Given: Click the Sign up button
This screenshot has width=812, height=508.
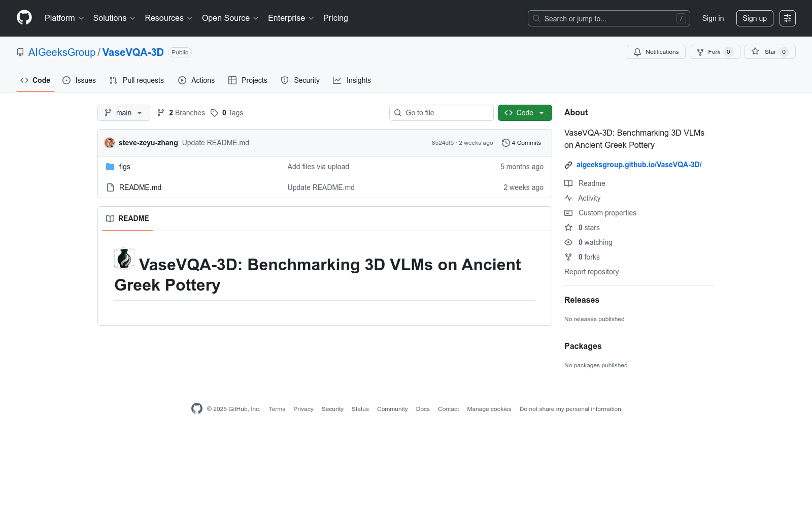Looking at the screenshot, I should click(754, 18).
